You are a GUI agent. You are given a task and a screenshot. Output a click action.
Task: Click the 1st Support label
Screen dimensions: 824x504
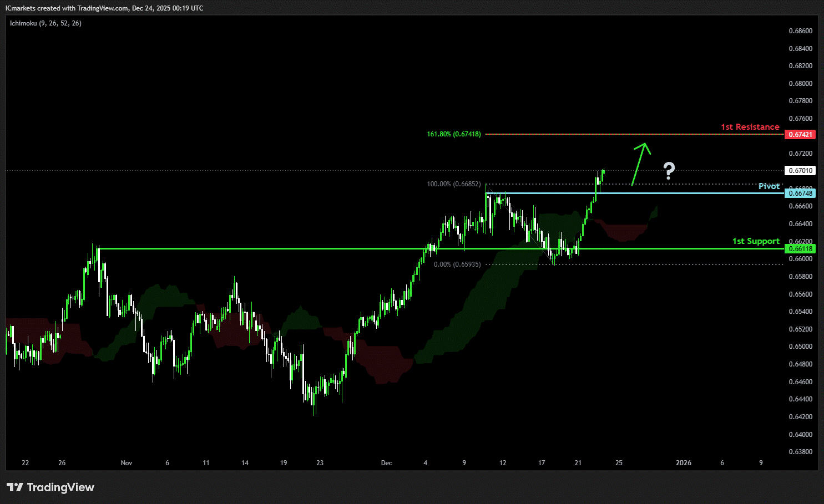coord(756,241)
